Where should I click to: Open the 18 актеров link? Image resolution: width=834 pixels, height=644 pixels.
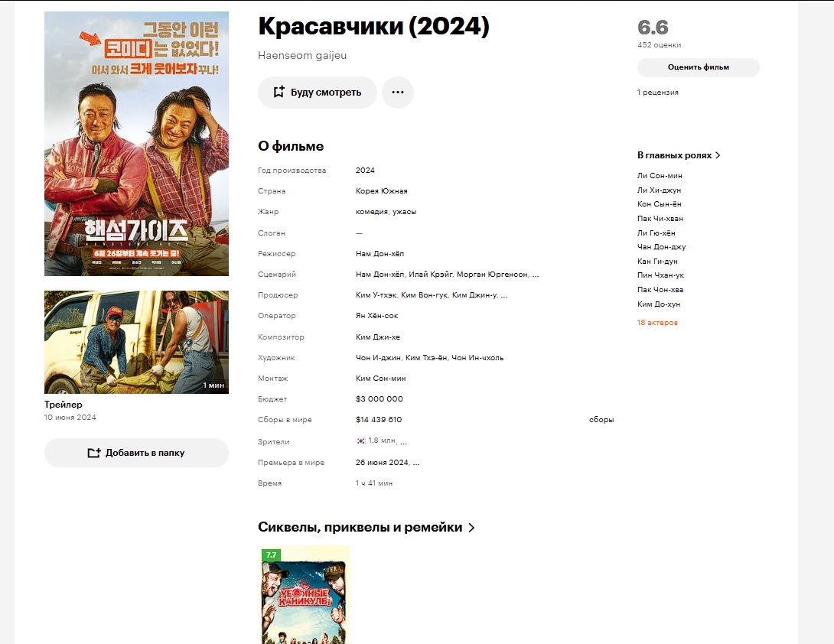click(x=657, y=322)
